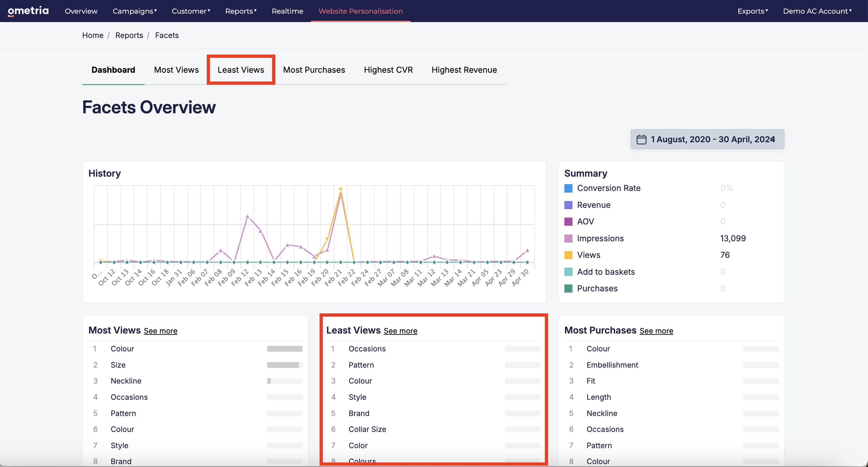Open the Realtime menu item

pos(287,11)
